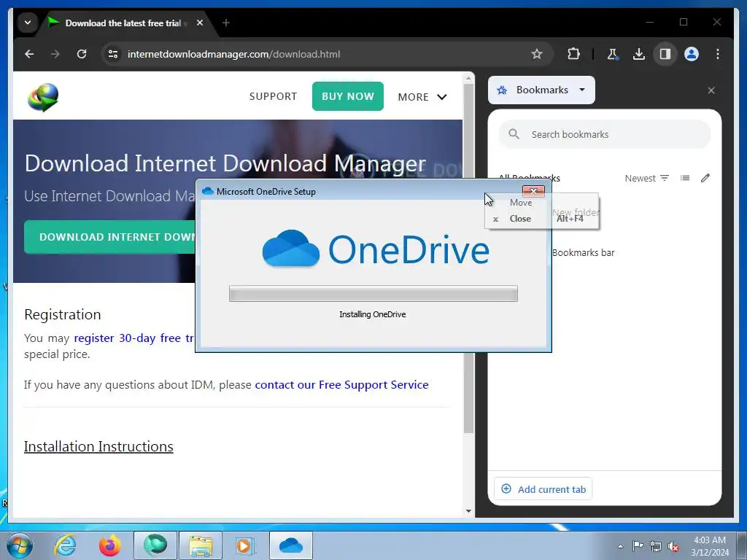
Task: Open the Chrome profile avatar
Action: pyautogui.click(x=692, y=54)
